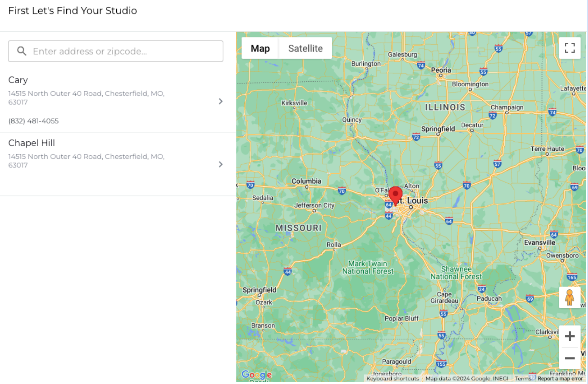Switch to the Map view tab

pyautogui.click(x=260, y=48)
